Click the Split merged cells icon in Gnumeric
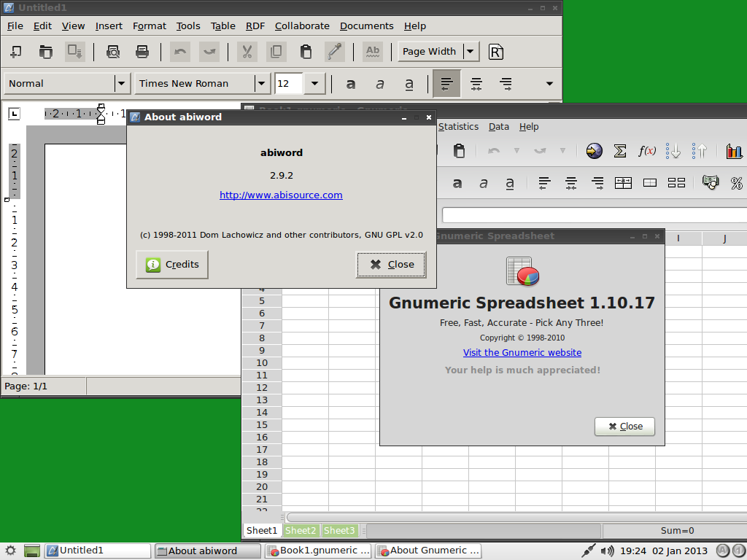 click(x=676, y=183)
